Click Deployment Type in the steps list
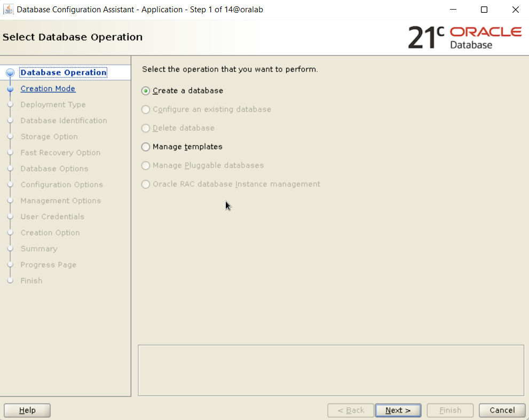The width and height of the screenshot is (529, 420). (53, 105)
